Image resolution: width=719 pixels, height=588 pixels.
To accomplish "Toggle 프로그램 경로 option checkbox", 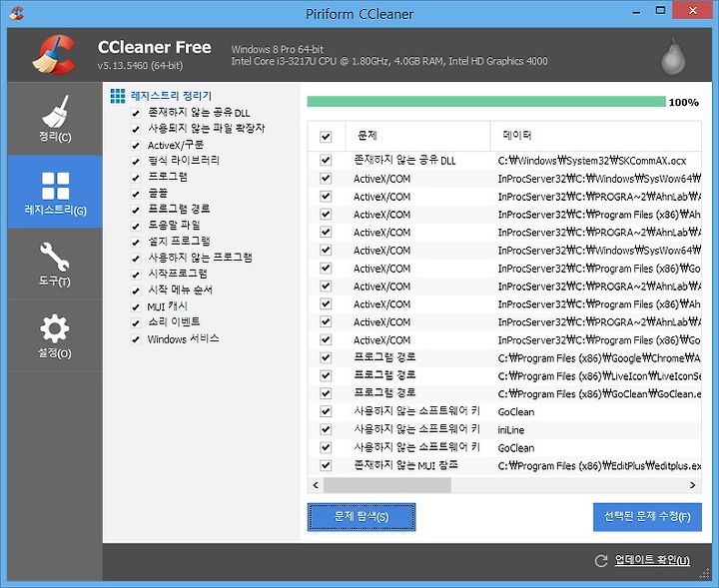I will (x=136, y=210).
